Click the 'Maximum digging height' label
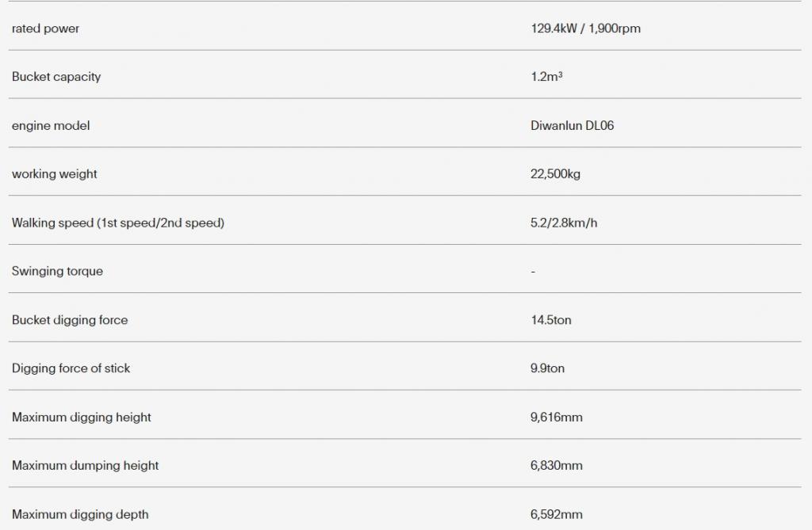 (x=82, y=418)
